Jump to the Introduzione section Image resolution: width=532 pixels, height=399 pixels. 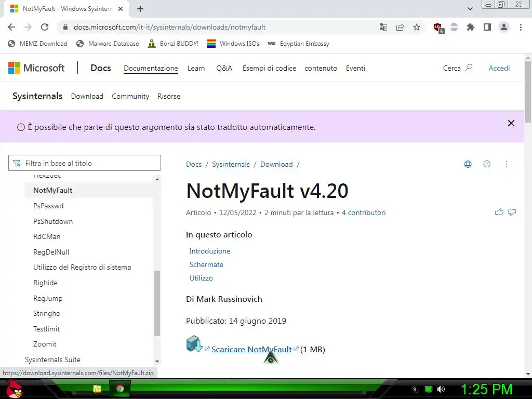coord(210,251)
